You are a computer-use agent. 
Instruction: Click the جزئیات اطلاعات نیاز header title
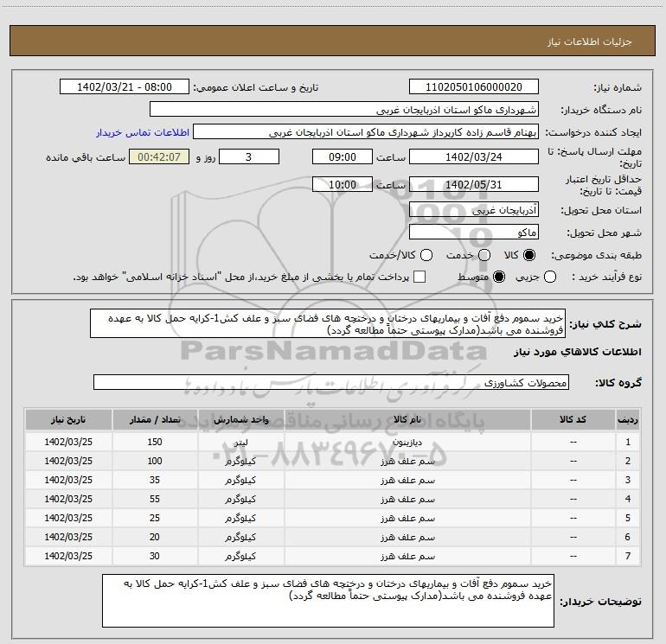tap(589, 41)
